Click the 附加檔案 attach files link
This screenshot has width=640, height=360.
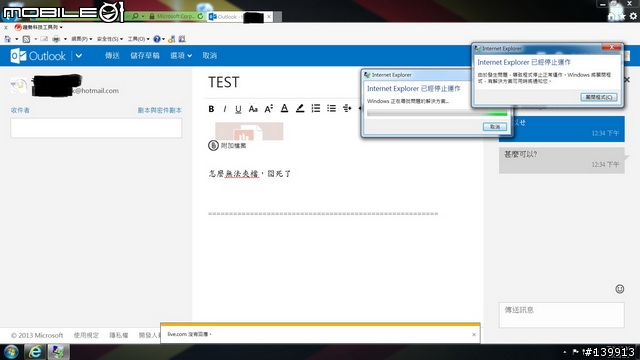(233, 146)
